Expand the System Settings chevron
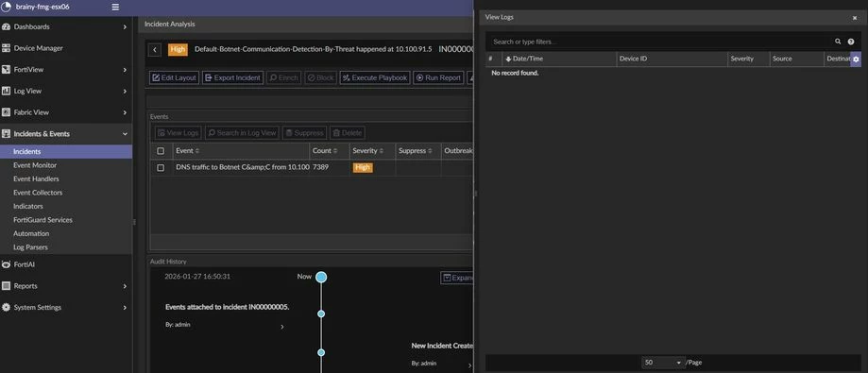This screenshot has height=373, width=868. point(125,307)
